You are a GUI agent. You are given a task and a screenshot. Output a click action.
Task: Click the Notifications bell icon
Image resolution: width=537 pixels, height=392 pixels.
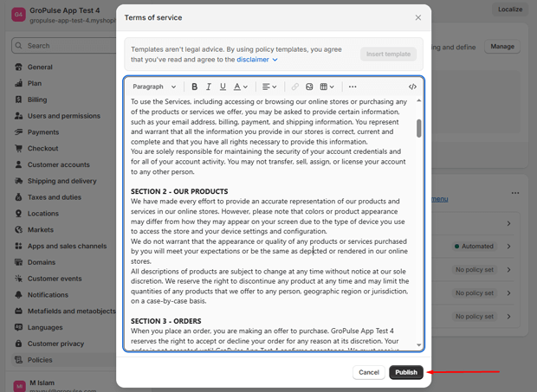point(19,294)
